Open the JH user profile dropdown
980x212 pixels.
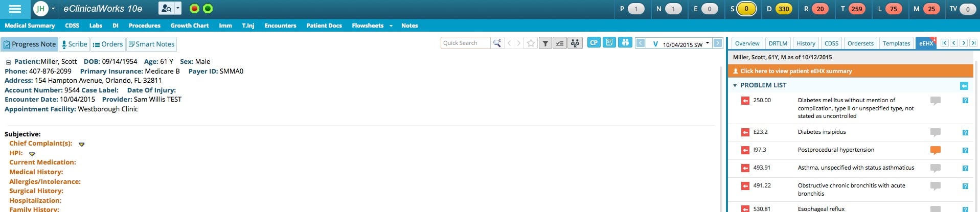point(44,9)
